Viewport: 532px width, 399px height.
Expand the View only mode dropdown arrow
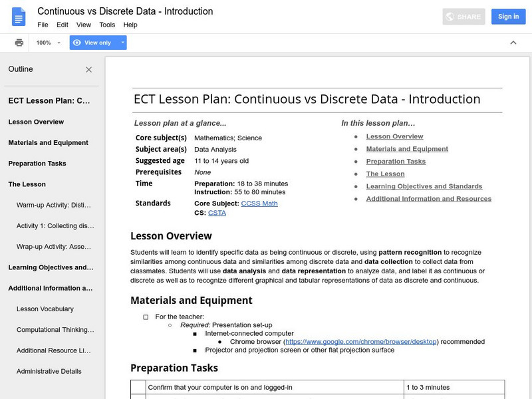[x=122, y=43]
